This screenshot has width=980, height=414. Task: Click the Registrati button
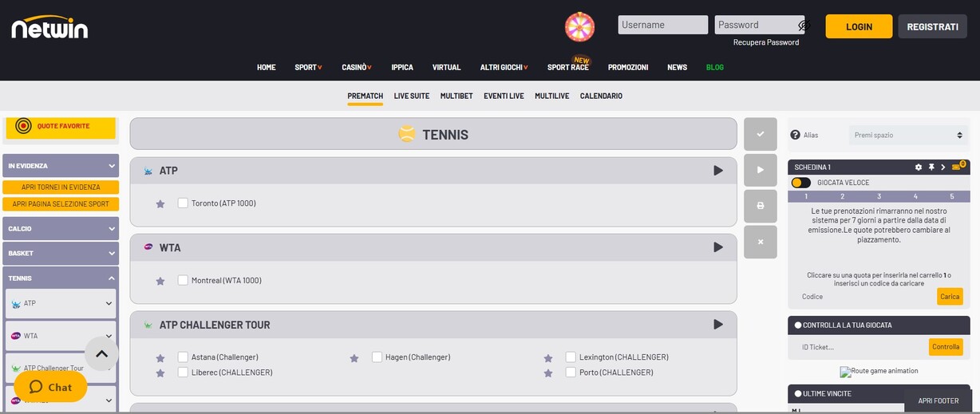click(x=932, y=26)
